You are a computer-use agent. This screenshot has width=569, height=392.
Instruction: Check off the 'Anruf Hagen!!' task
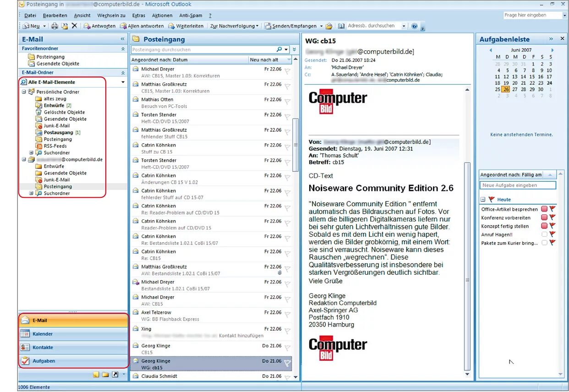[x=544, y=234]
